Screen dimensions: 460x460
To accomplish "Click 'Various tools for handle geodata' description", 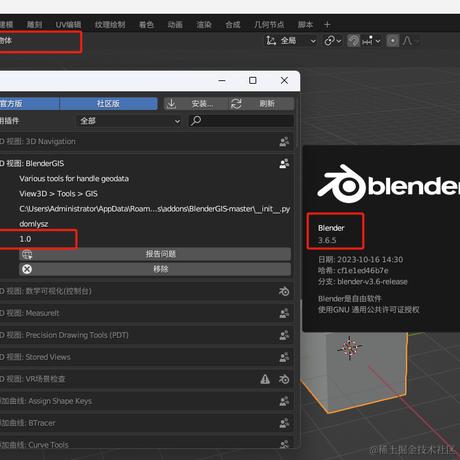I will (x=74, y=179).
